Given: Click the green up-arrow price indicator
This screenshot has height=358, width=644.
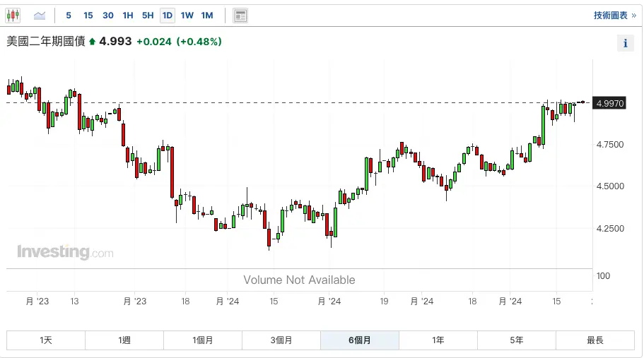Looking at the screenshot, I should point(92,42).
